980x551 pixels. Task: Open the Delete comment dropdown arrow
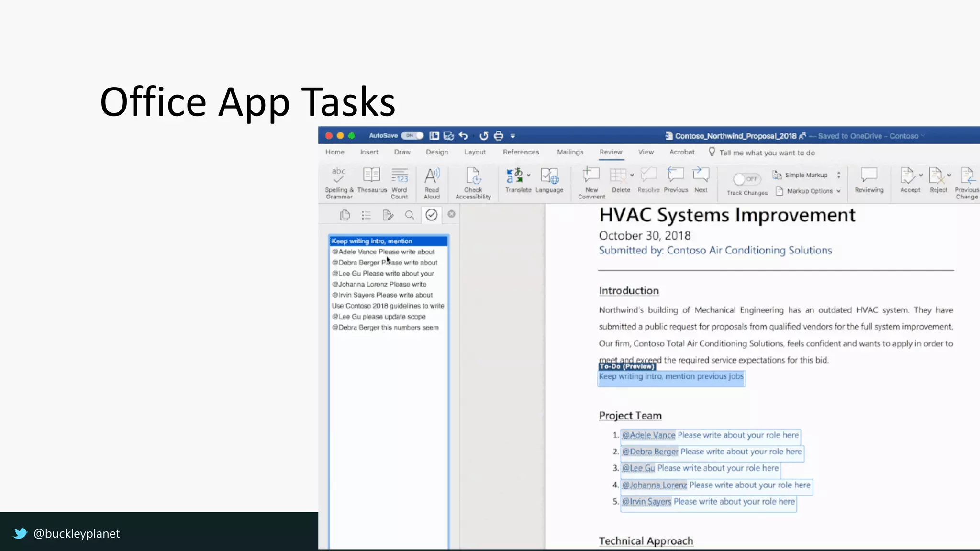tap(632, 176)
